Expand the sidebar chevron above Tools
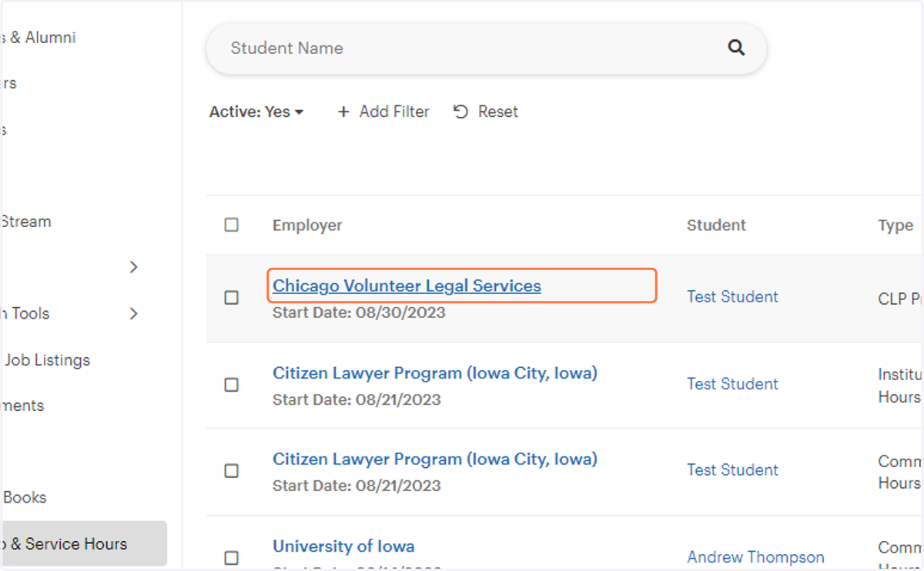Viewport: 924px width, 571px height. 134,267
